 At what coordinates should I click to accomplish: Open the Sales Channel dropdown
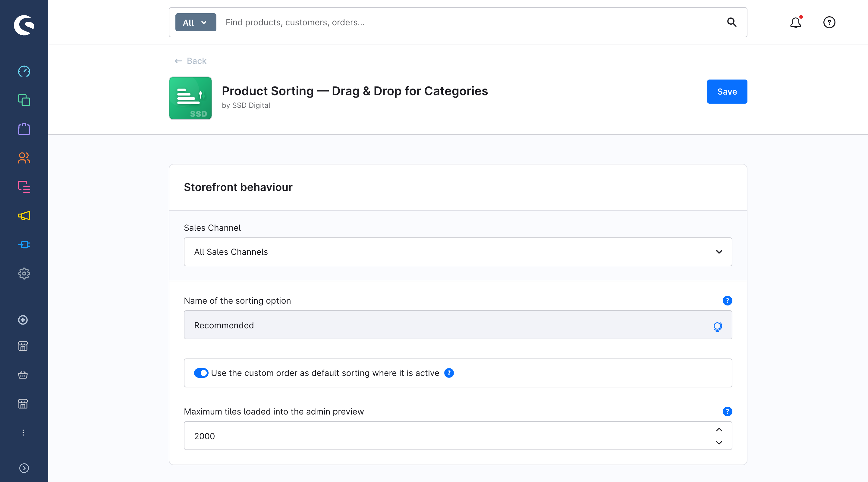(458, 252)
